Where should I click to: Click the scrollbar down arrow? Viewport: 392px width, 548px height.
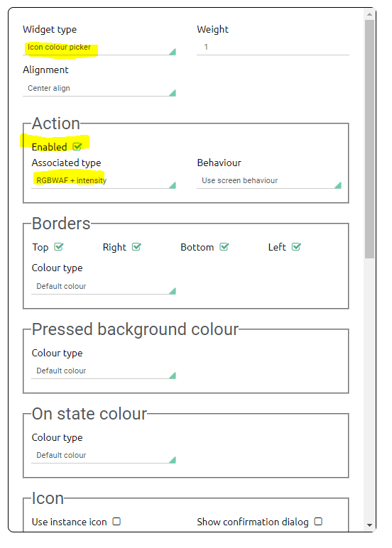coord(369,525)
